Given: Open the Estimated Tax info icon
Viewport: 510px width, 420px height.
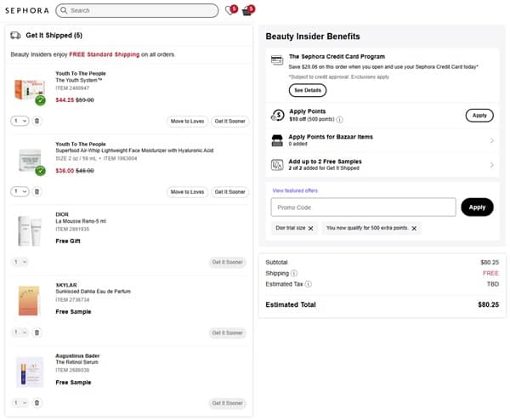Looking at the screenshot, I should (x=309, y=284).
